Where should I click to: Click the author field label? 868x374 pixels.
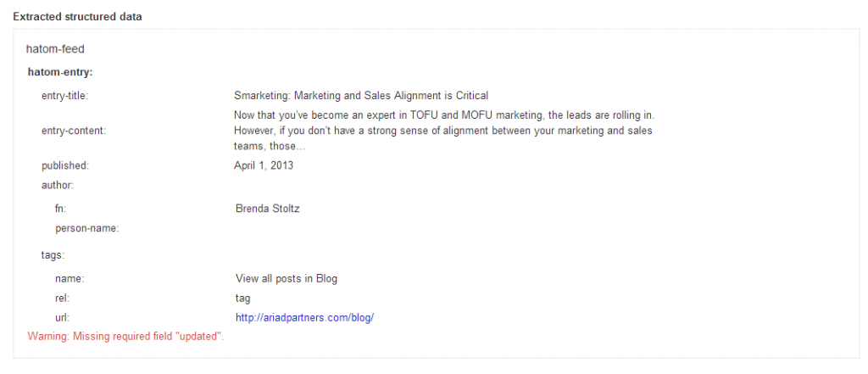[x=58, y=183]
